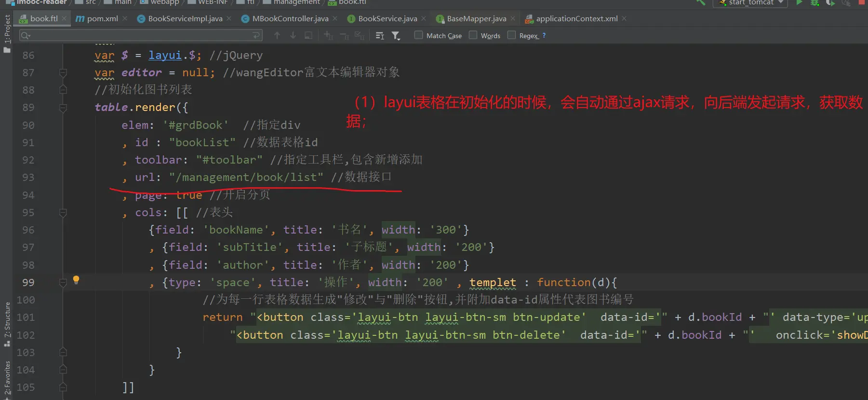The image size is (868, 400).
Task: Enable the Regex checkbox
Action: pos(511,35)
